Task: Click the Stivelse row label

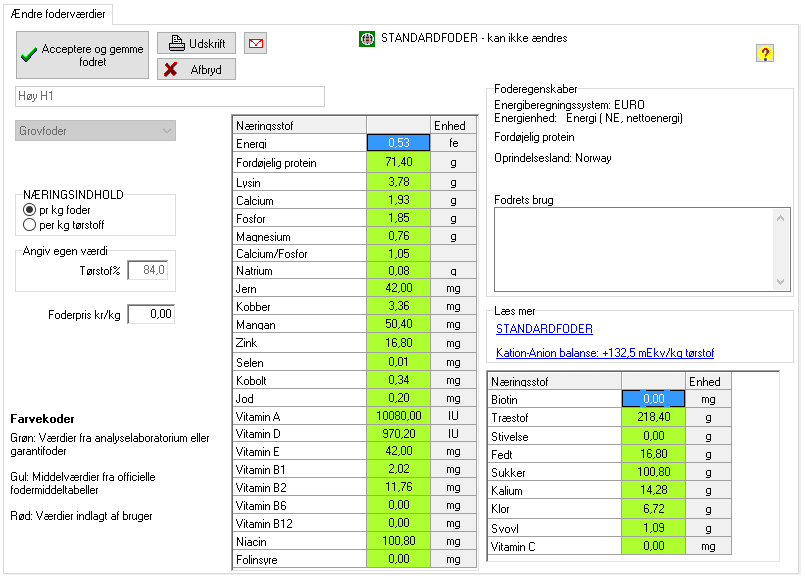Action: pyautogui.click(x=554, y=436)
